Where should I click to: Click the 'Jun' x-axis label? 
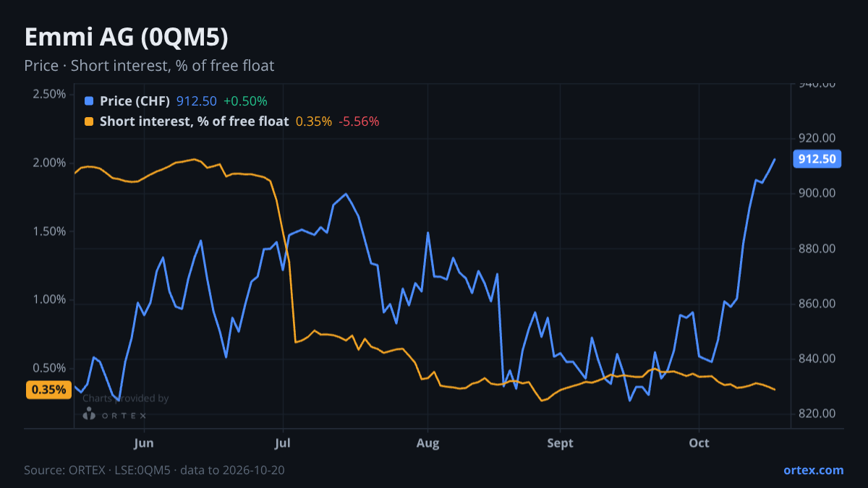(144, 442)
